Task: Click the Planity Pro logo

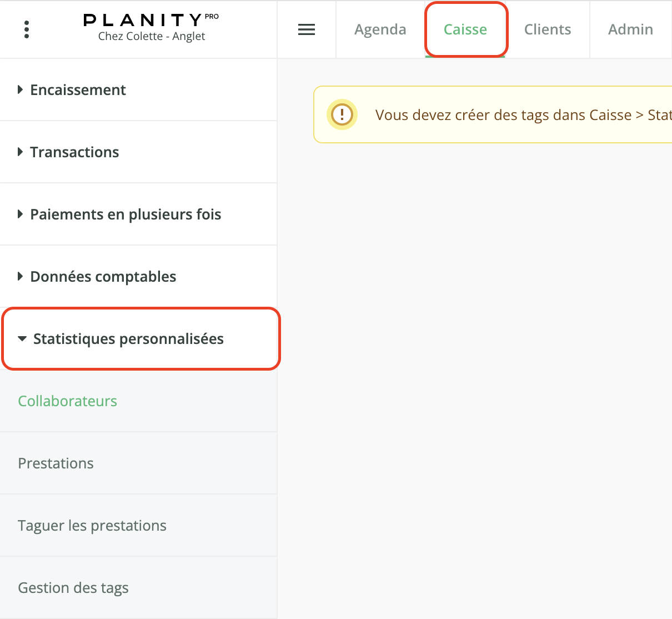Action: [151, 20]
